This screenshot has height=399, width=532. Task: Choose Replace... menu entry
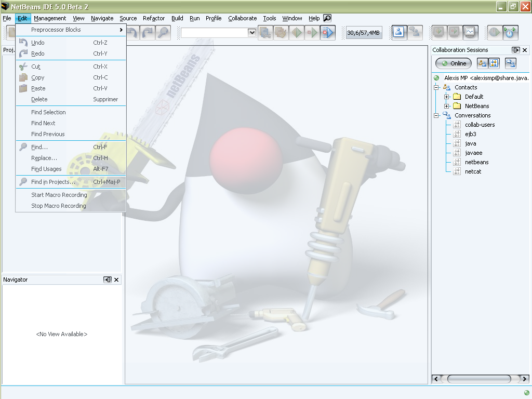click(71, 158)
